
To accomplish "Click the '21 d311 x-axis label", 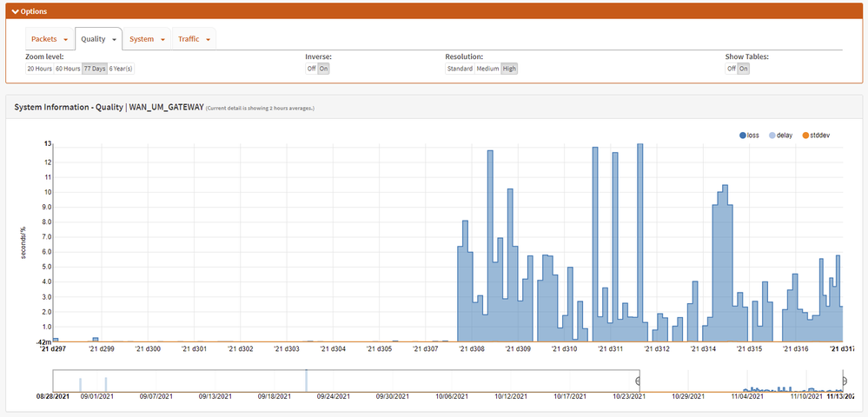I will [x=609, y=349].
